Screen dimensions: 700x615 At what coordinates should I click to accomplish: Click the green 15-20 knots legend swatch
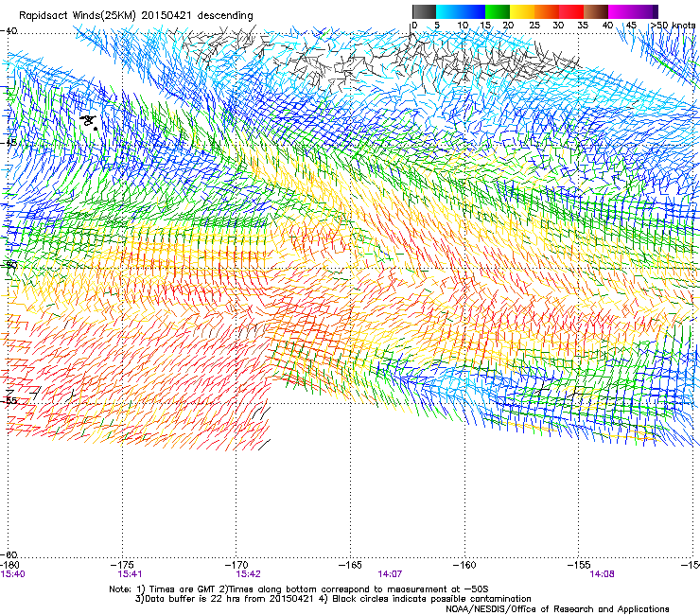[x=498, y=11]
